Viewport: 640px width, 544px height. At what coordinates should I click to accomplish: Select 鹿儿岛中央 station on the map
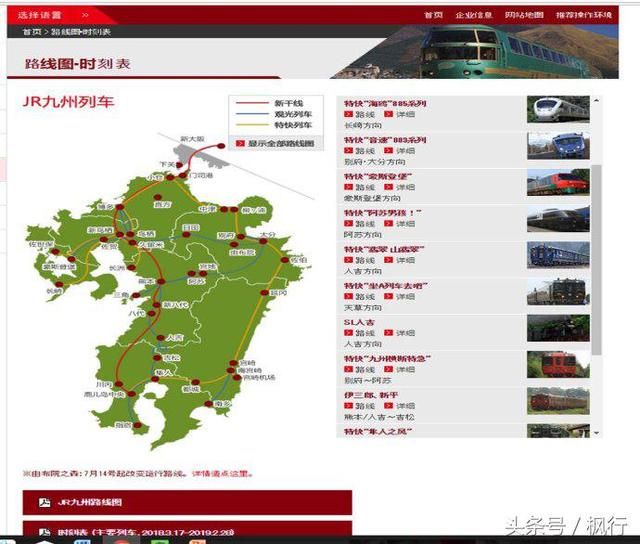click(131, 394)
